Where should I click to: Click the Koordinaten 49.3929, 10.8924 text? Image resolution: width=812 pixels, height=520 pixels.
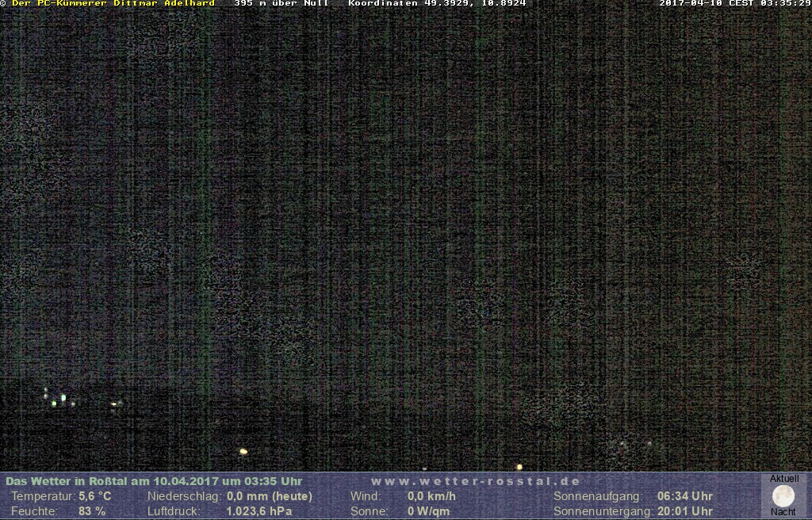(x=437, y=3)
